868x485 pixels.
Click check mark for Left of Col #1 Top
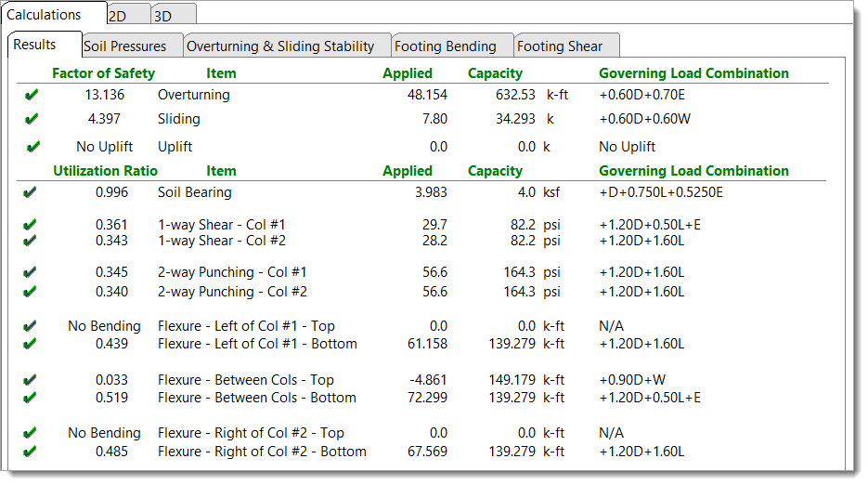coord(30,326)
